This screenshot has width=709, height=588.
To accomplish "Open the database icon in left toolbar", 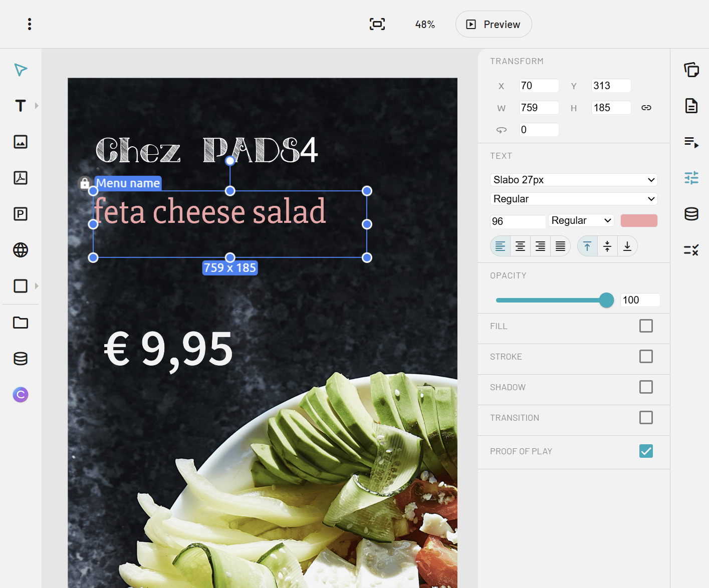I will point(21,359).
